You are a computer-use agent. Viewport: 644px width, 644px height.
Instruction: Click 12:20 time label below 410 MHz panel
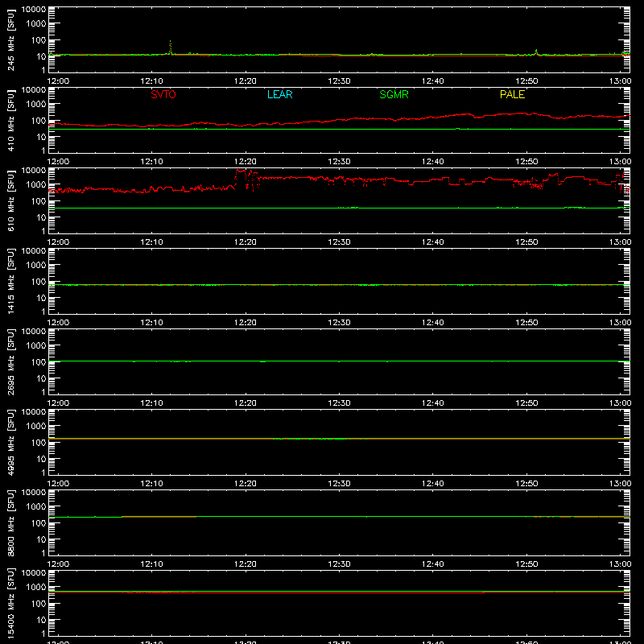(x=246, y=162)
